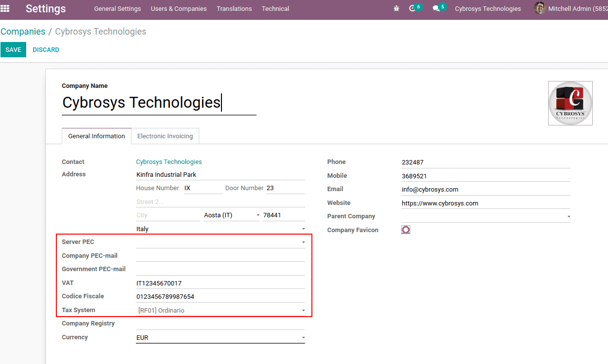Click the Door Number field

click(285, 188)
